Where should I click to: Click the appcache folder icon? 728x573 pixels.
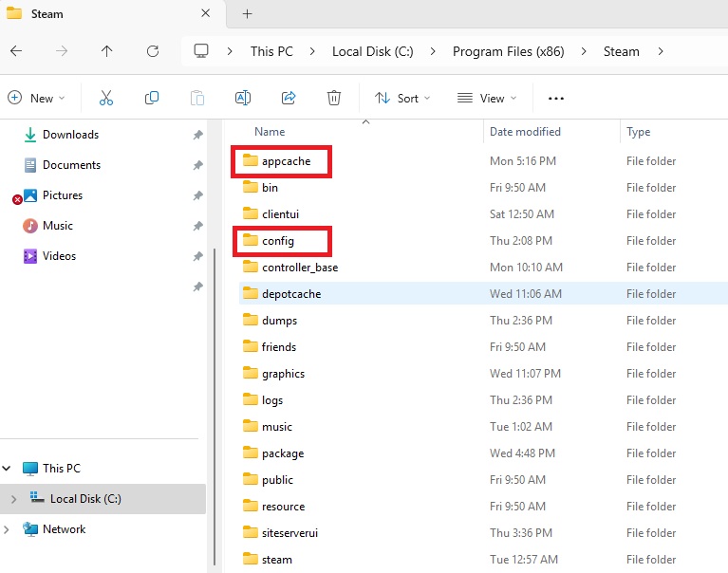251,160
